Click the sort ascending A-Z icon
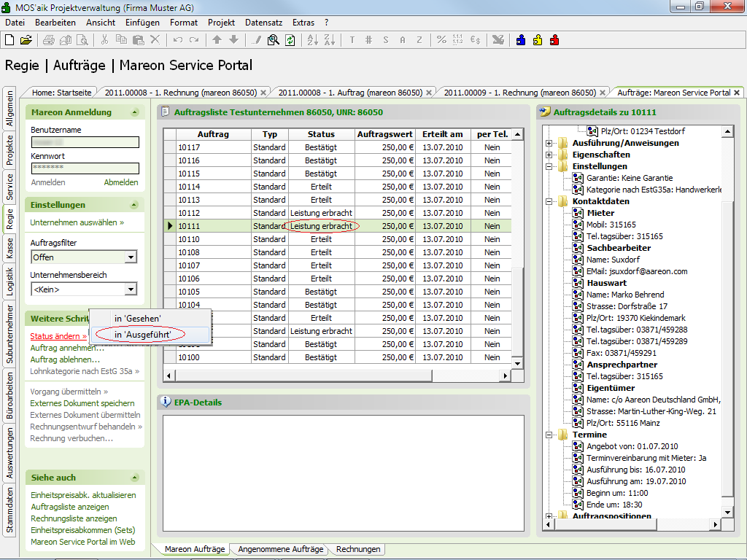The image size is (747, 560). 312,40
